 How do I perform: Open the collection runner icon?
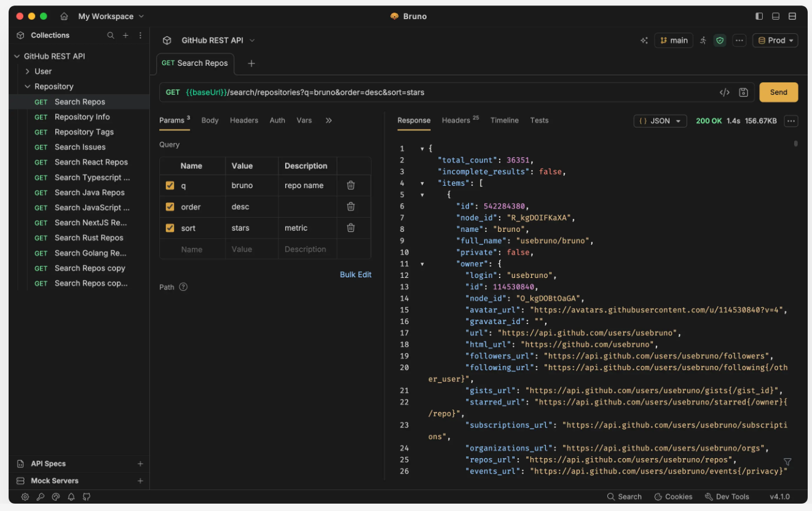pos(703,41)
